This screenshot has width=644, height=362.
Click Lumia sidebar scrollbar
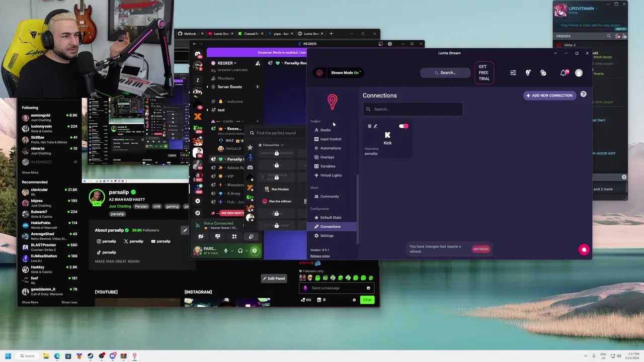[x=358, y=209]
